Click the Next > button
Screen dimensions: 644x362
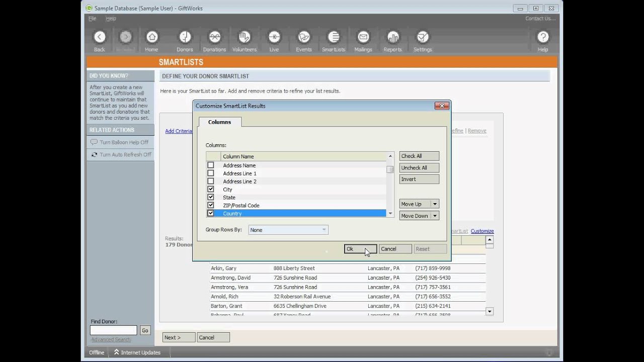pos(179,337)
